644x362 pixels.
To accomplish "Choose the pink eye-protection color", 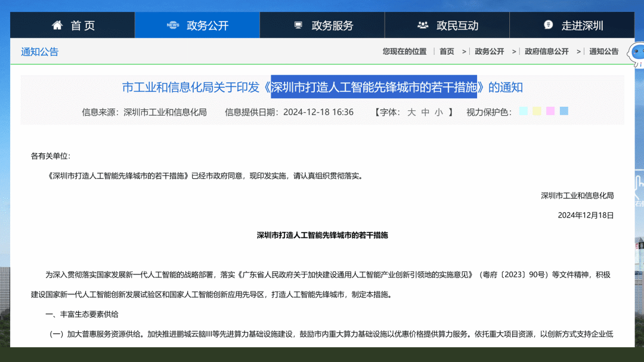I will [550, 111].
